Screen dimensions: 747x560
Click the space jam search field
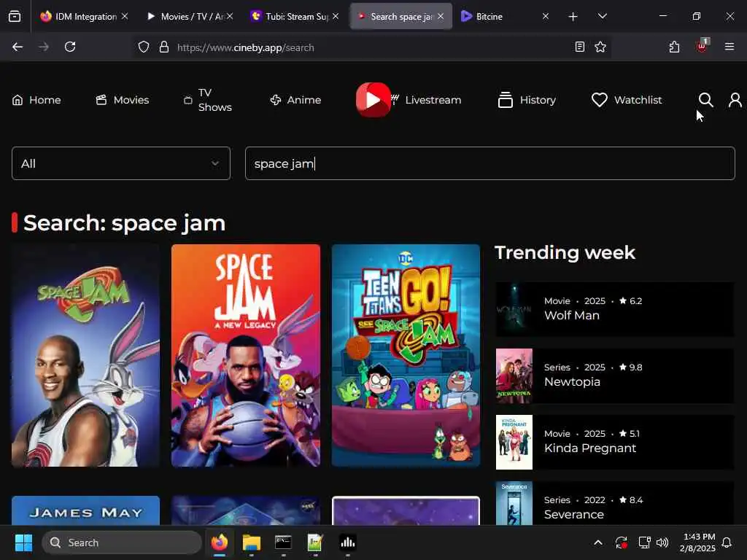click(489, 163)
